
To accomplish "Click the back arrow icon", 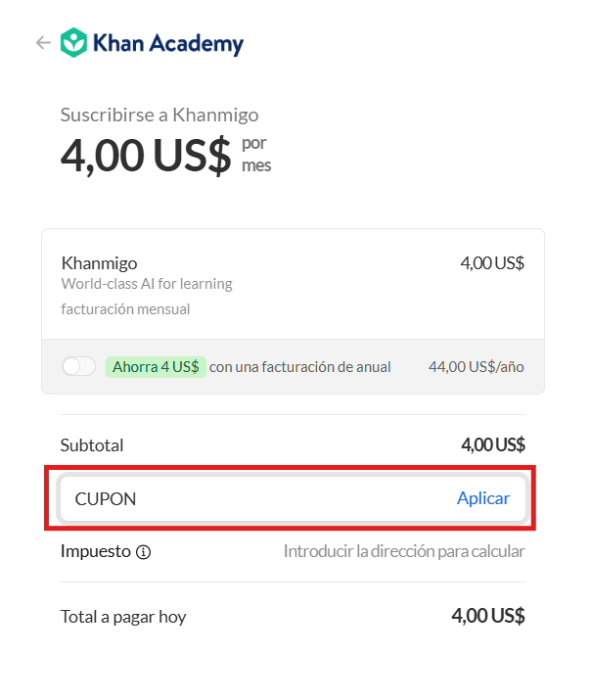I will 43,43.
